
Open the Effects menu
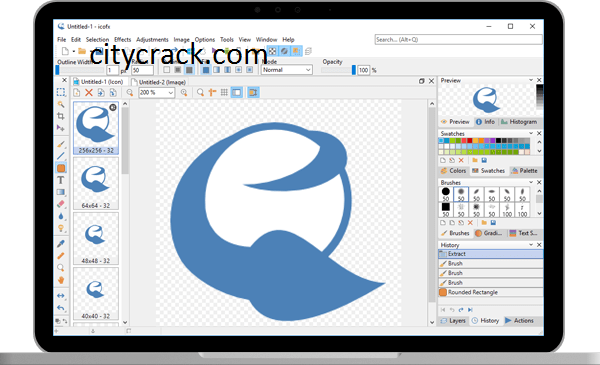[x=122, y=39]
